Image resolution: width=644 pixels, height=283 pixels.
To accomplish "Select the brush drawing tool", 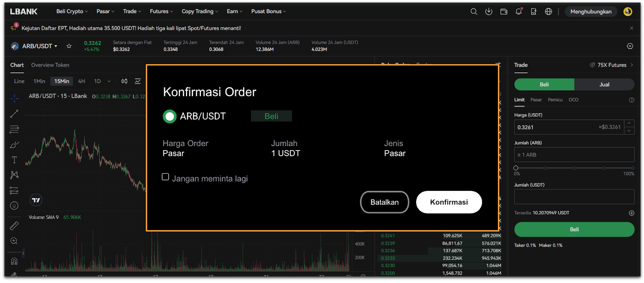I will [x=14, y=145].
